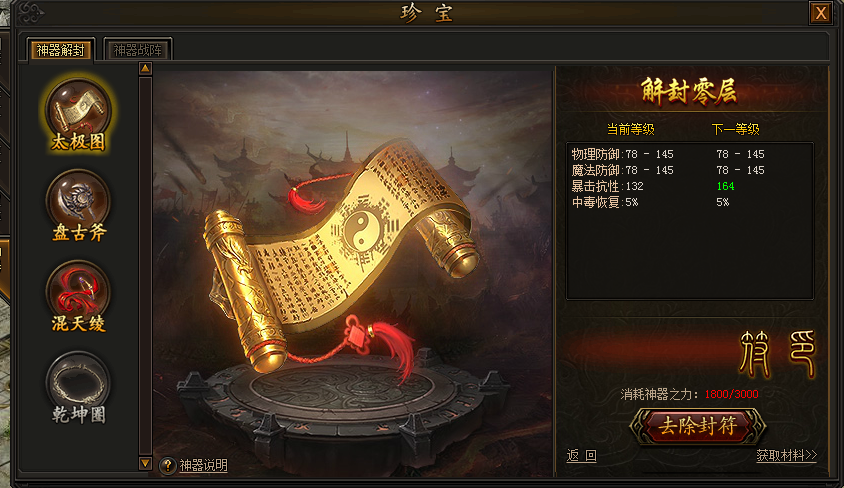Screen dimensions: 844x488
Task: Click the 去除封符 button
Action: coord(698,426)
